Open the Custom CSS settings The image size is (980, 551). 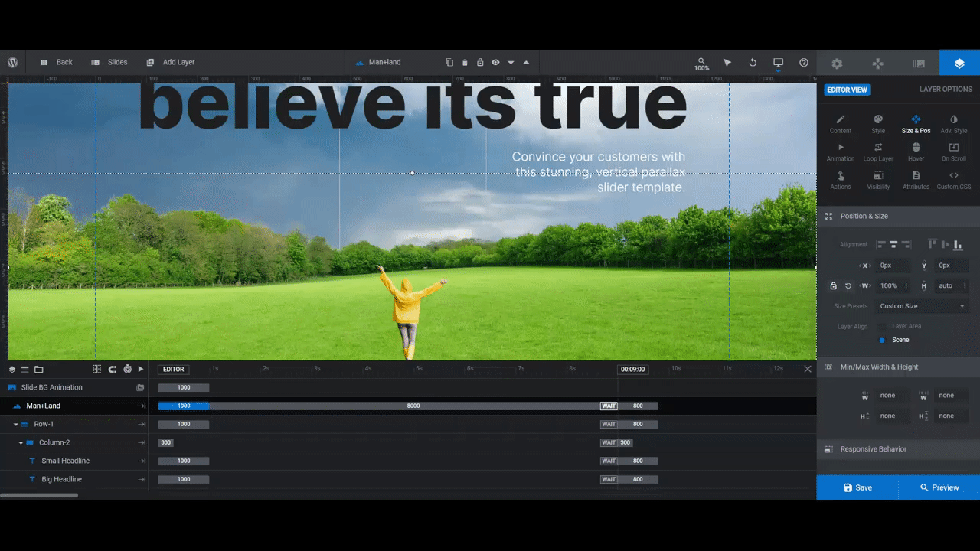click(953, 181)
